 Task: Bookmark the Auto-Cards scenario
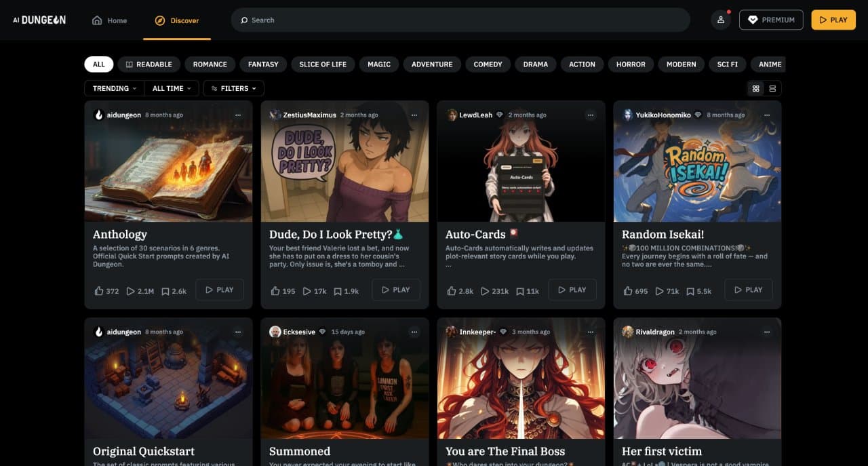520,291
